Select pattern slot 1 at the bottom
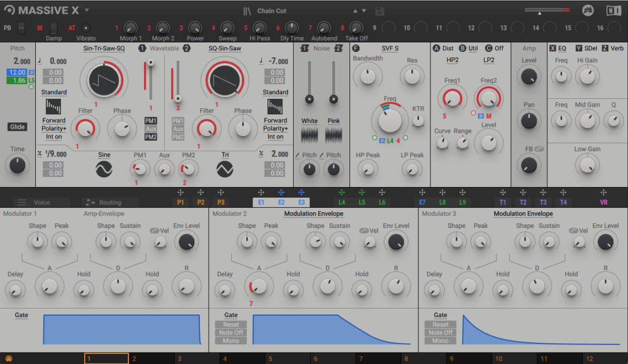 coord(106,358)
